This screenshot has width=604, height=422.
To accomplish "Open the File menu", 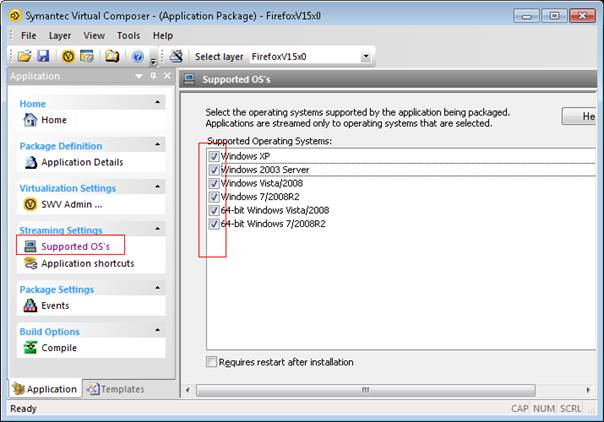I will pos(29,35).
